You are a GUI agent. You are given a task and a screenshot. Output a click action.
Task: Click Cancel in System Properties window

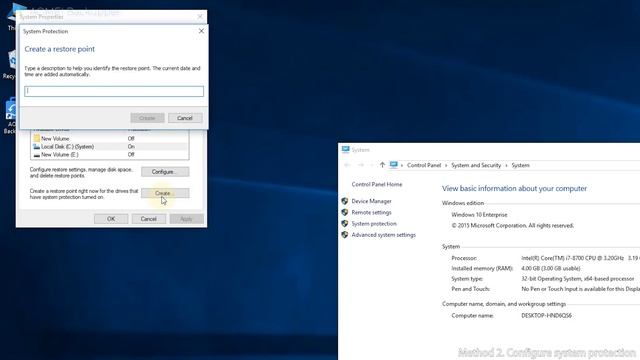pos(149,219)
